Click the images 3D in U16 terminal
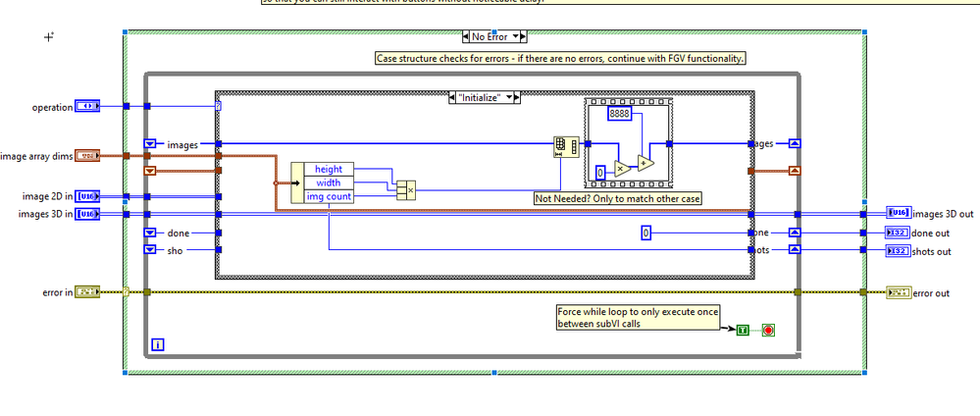 87,214
